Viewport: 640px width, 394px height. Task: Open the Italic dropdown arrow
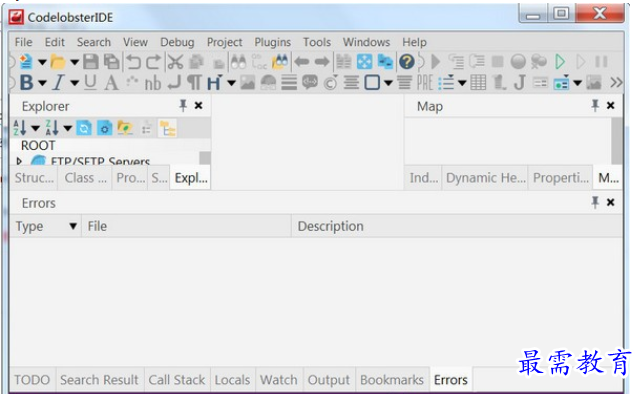[74, 83]
